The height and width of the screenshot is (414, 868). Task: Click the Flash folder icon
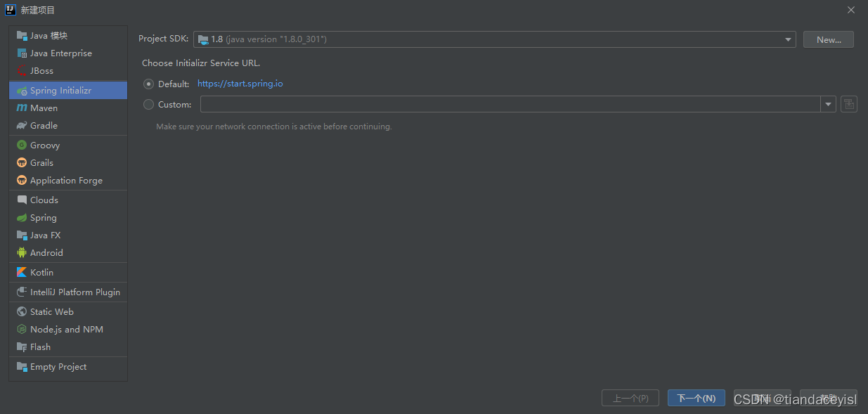(x=22, y=347)
